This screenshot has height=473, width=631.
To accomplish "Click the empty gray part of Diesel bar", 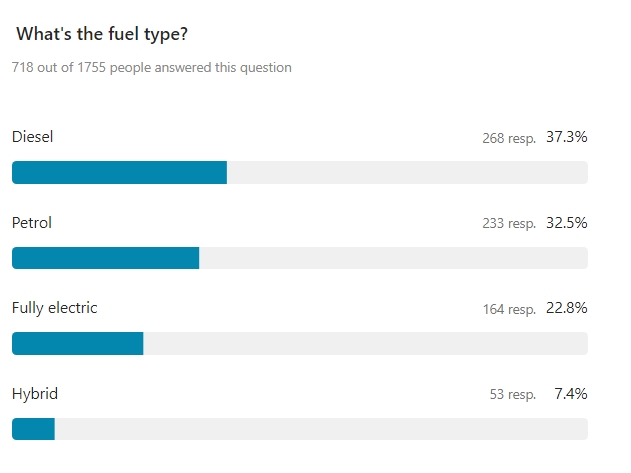I will 407,172.
